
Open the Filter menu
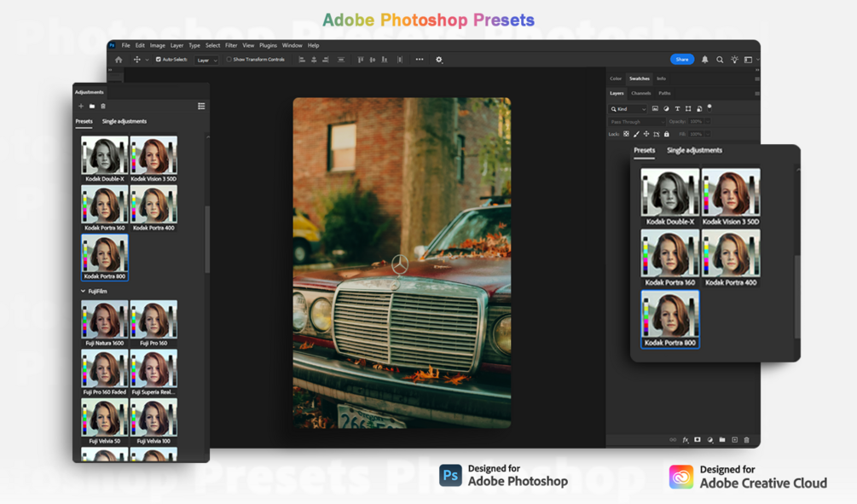(x=231, y=45)
